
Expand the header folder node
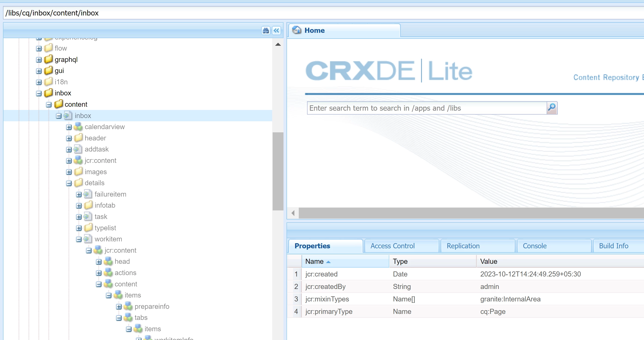click(69, 138)
